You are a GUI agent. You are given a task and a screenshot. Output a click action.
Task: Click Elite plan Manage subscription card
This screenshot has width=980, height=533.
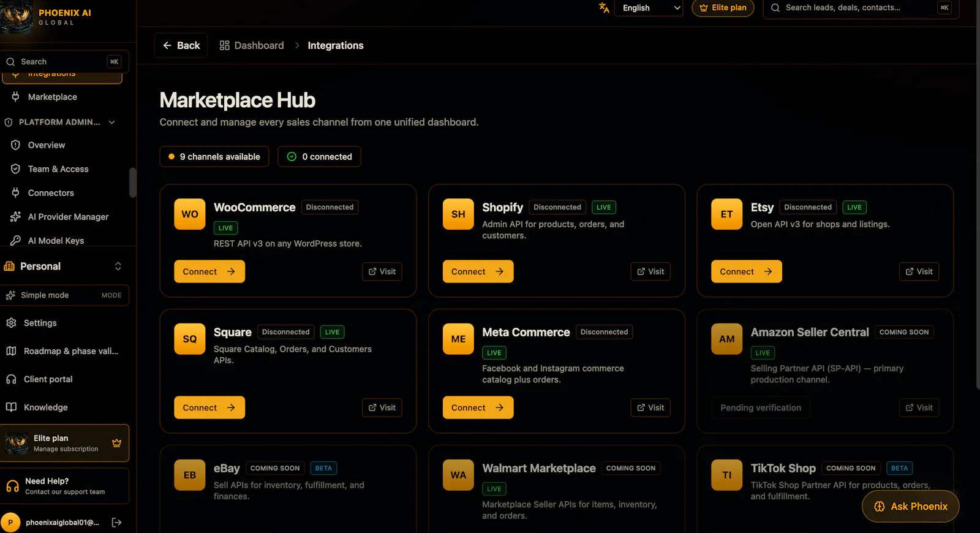(x=64, y=443)
